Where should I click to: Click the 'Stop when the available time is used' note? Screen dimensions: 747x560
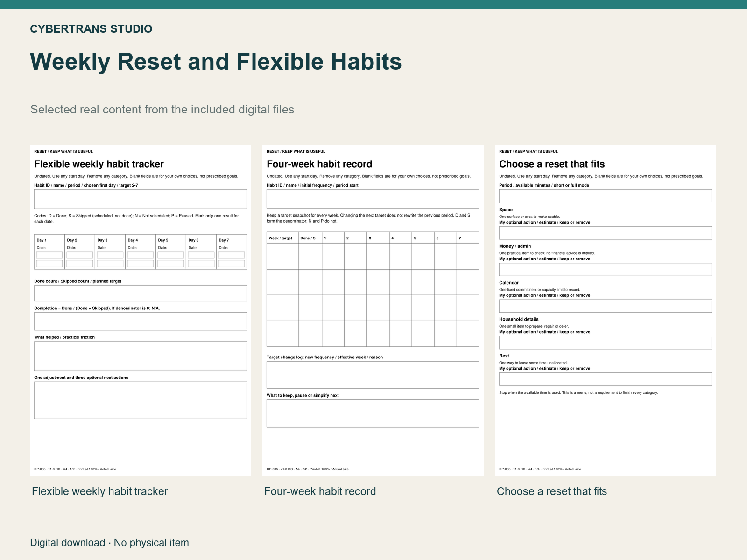coord(578,393)
